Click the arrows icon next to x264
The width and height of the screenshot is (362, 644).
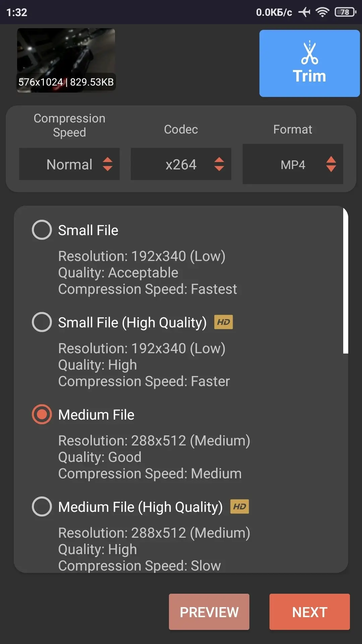[219, 164]
